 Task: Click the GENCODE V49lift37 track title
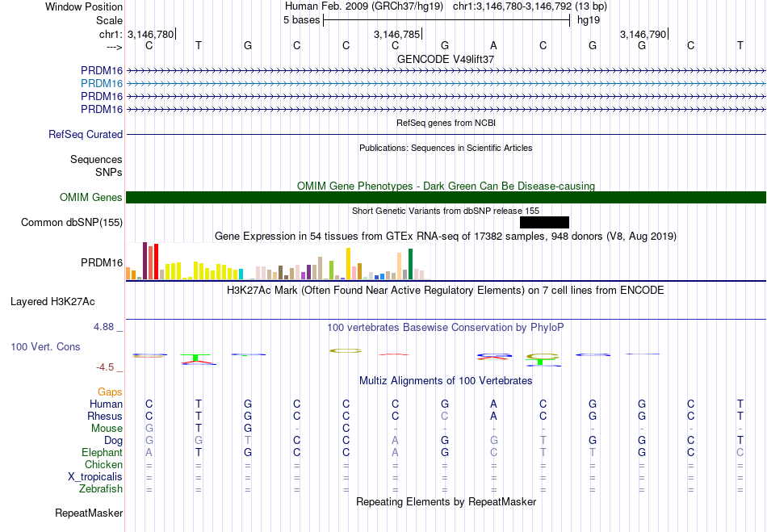[446, 59]
